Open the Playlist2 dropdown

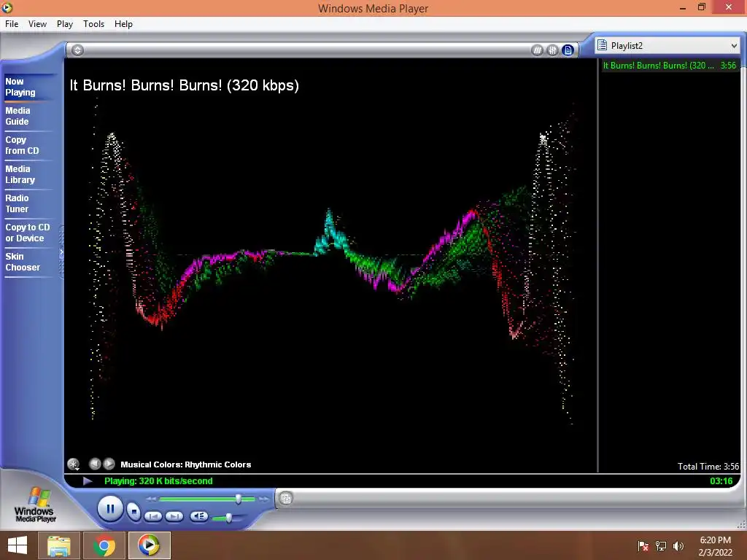click(668, 46)
